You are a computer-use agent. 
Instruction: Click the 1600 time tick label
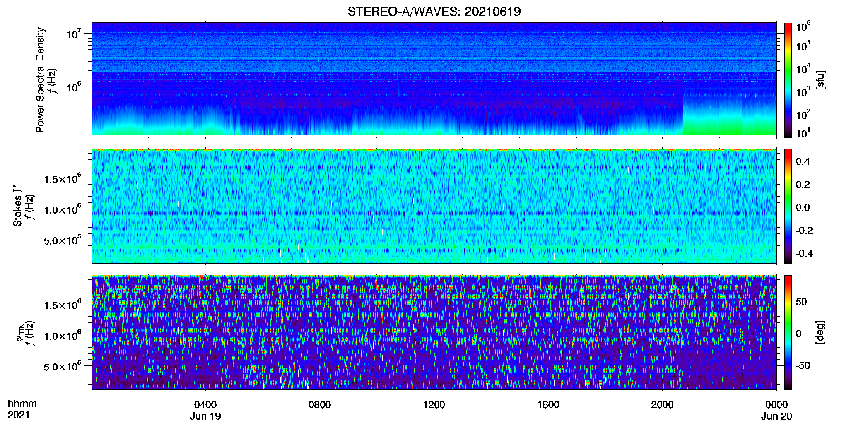(x=548, y=405)
